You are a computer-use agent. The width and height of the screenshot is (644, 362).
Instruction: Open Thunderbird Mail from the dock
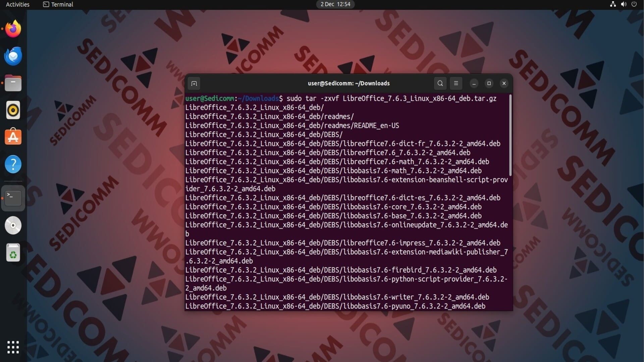point(13,56)
